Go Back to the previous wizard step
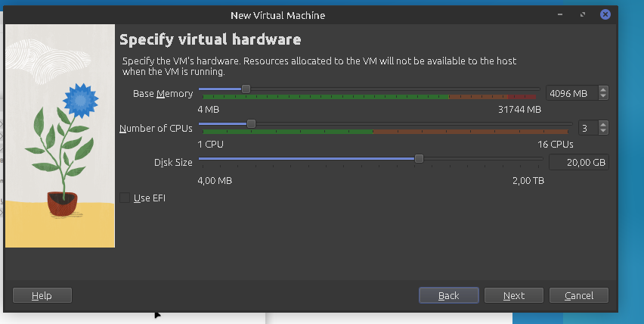 pos(448,295)
